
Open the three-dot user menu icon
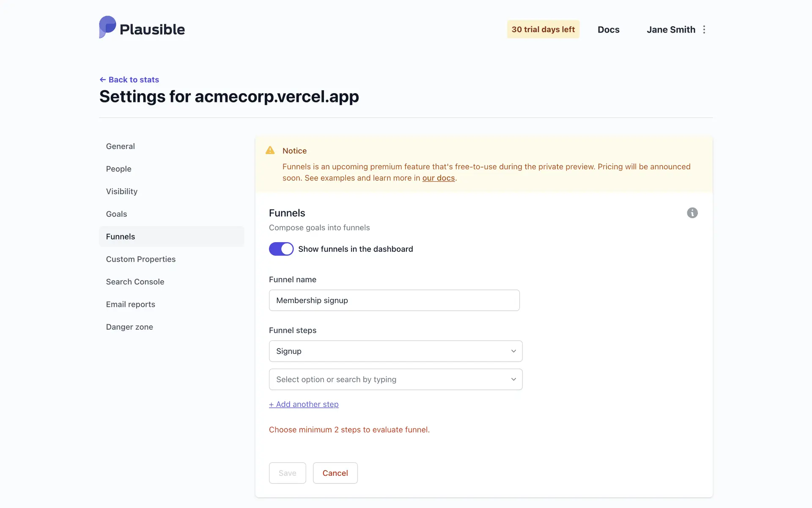click(704, 30)
